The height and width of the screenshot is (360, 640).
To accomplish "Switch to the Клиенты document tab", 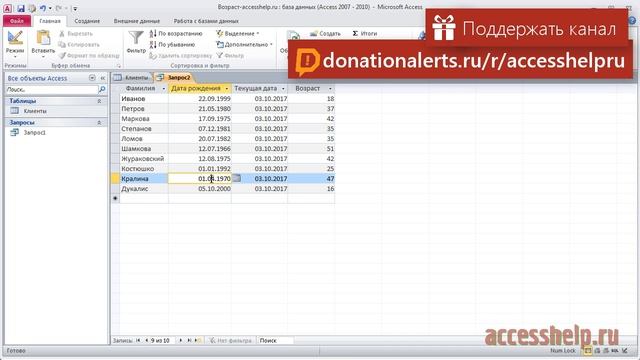I will (x=132, y=78).
